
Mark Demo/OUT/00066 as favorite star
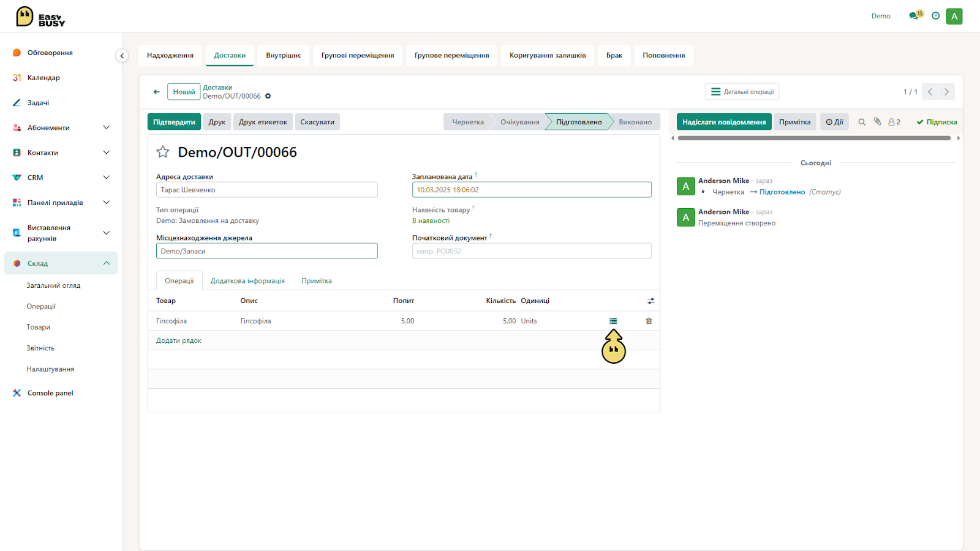162,152
